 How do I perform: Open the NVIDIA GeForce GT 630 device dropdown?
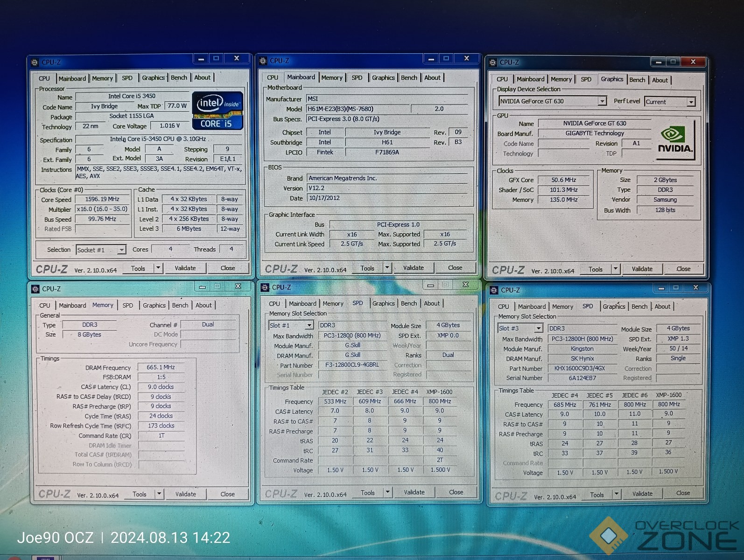602,101
